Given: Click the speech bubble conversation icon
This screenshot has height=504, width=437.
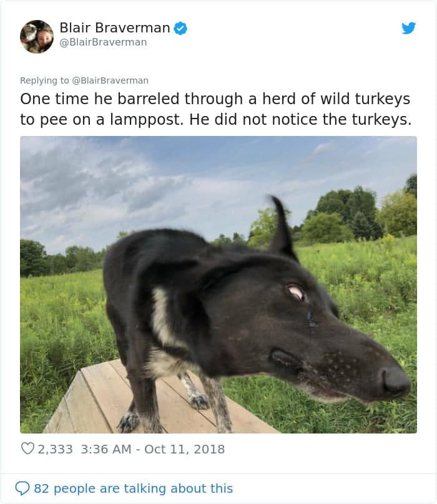Looking at the screenshot, I should tap(22, 488).
